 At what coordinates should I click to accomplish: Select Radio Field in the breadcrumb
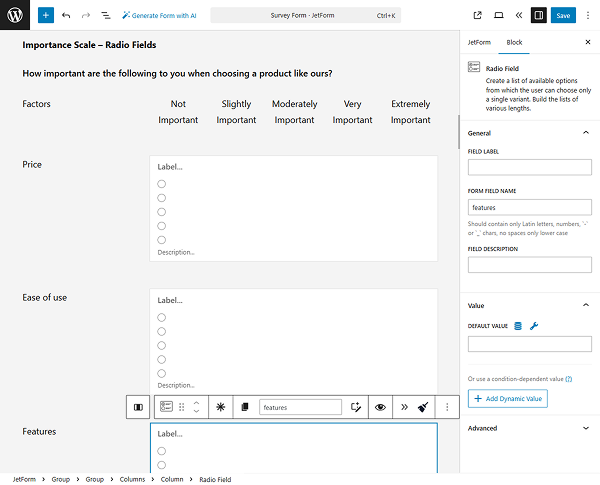pos(215,479)
